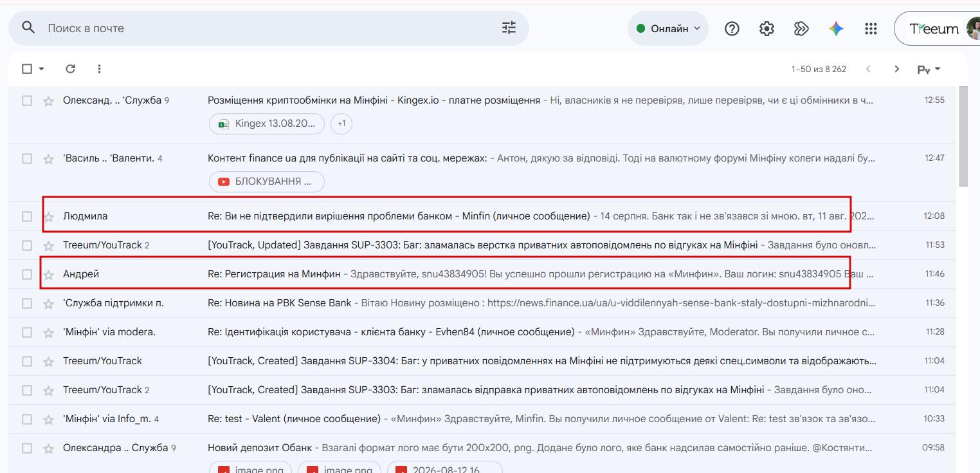Check the Re: test - Valent email
980x473 pixels.
point(27,419)
